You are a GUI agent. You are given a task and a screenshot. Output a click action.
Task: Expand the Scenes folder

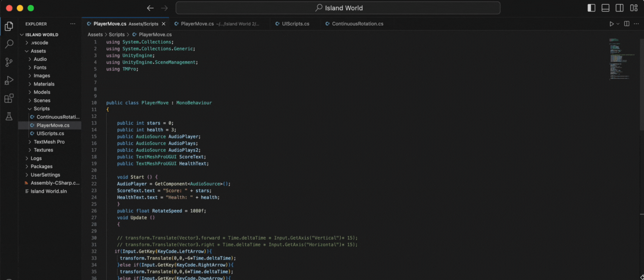(x=50, y=100)
